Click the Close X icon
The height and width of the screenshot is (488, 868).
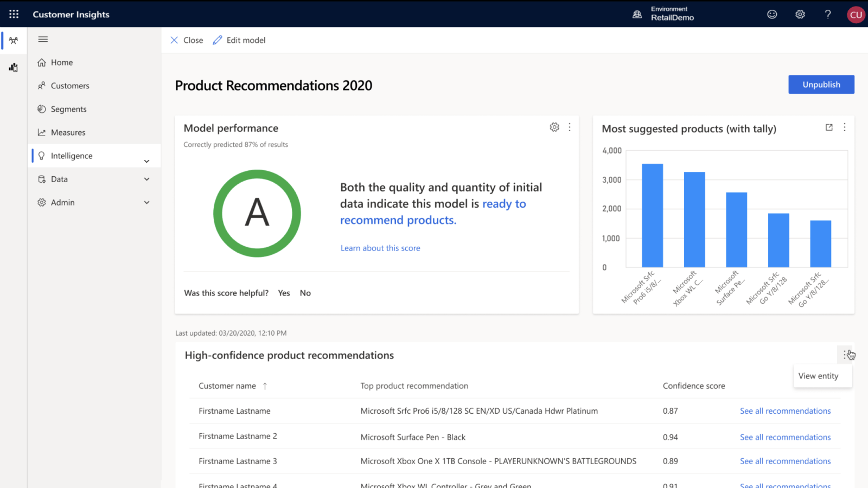click(174, 40)
